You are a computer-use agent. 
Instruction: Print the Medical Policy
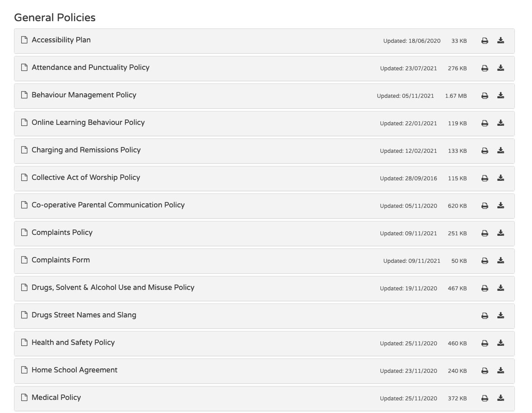point(485,398)
